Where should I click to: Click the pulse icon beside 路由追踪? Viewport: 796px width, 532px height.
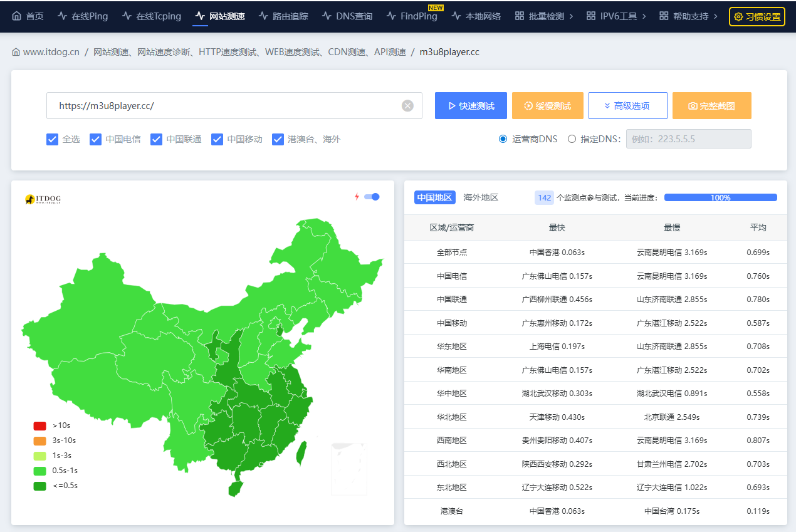click(263, 16)
